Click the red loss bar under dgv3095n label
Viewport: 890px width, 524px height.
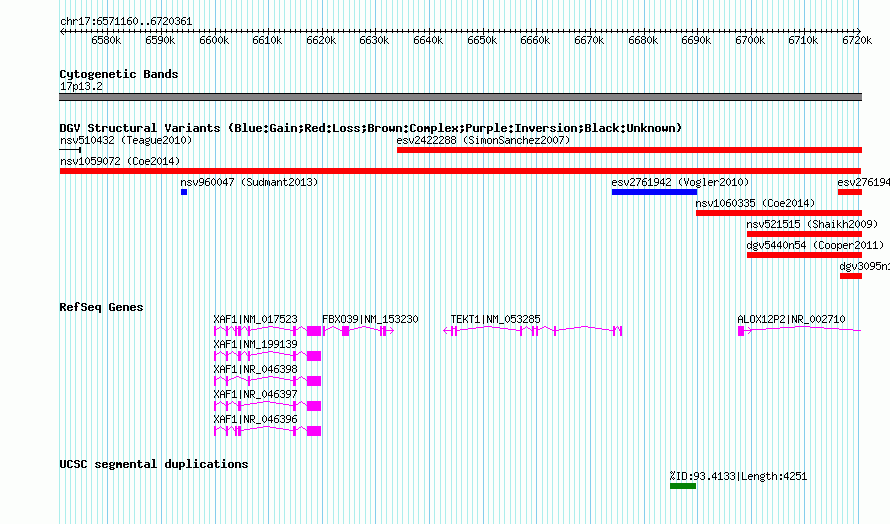point(851,276)
